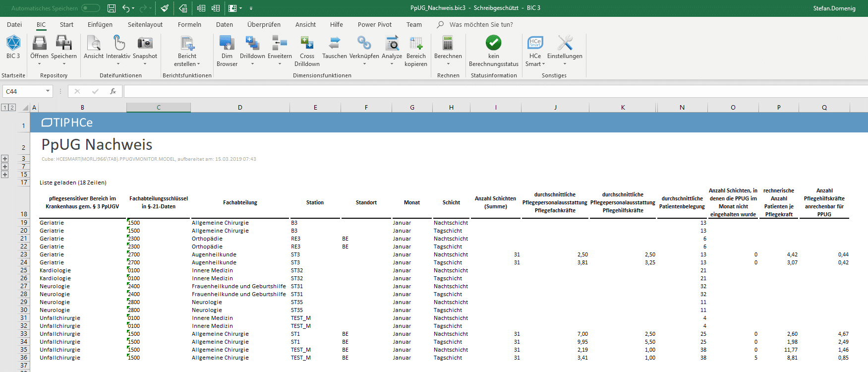Click the Verknüpfen chain icon
Image resolution: width=868 pixels, height=372 pixels.
point(364,43)
